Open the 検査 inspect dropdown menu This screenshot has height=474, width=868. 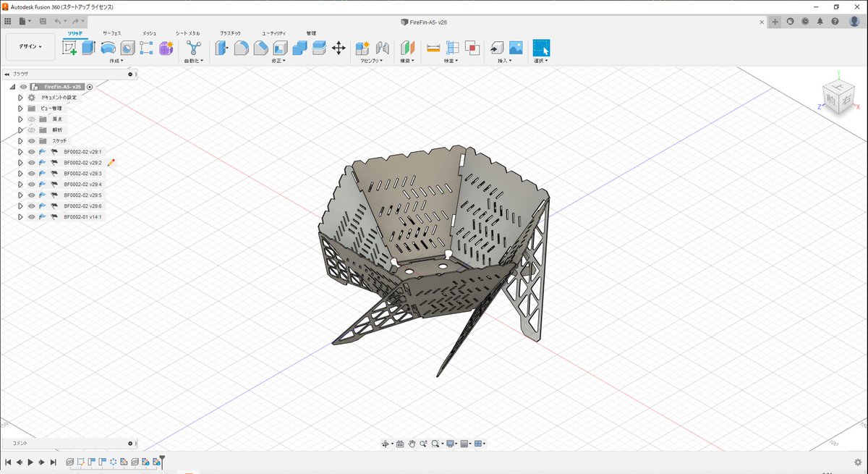coord(451,61)
